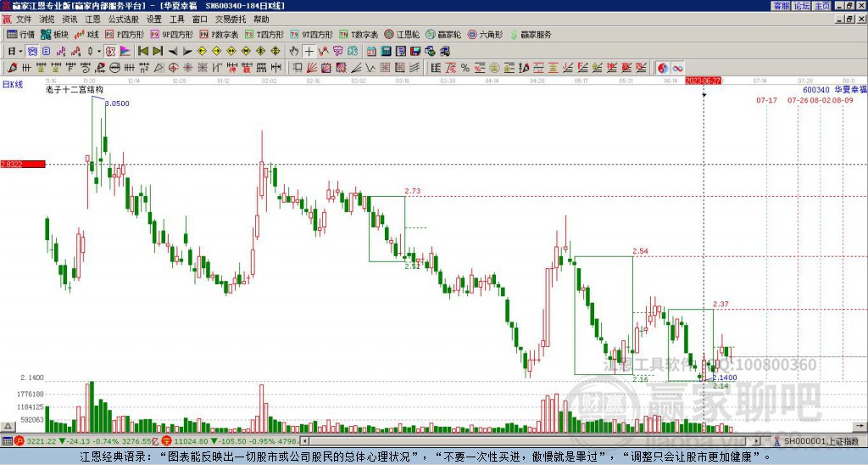Open the 9P四方形 tool
This screenshot has width=868, height=465.
coord(171,34)
